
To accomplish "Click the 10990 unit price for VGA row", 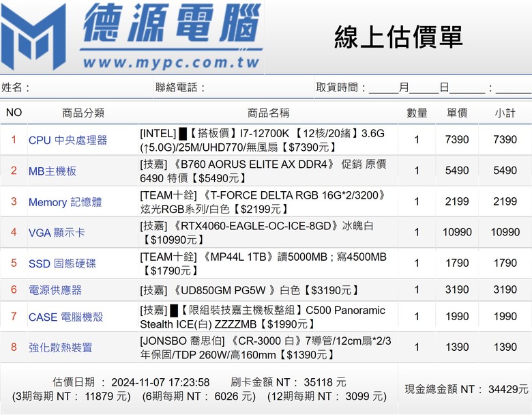I will (x=457, y=232).
